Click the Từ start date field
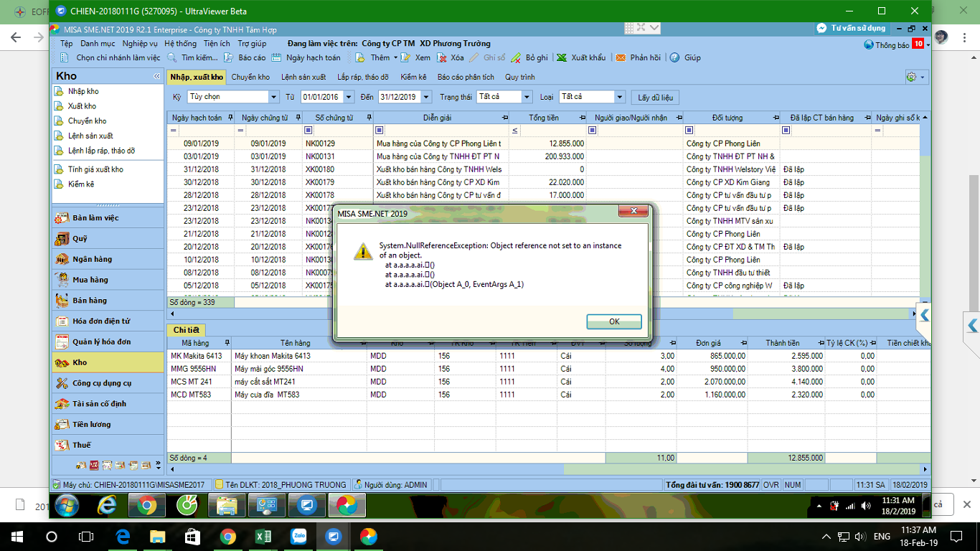 coord(321,97)
